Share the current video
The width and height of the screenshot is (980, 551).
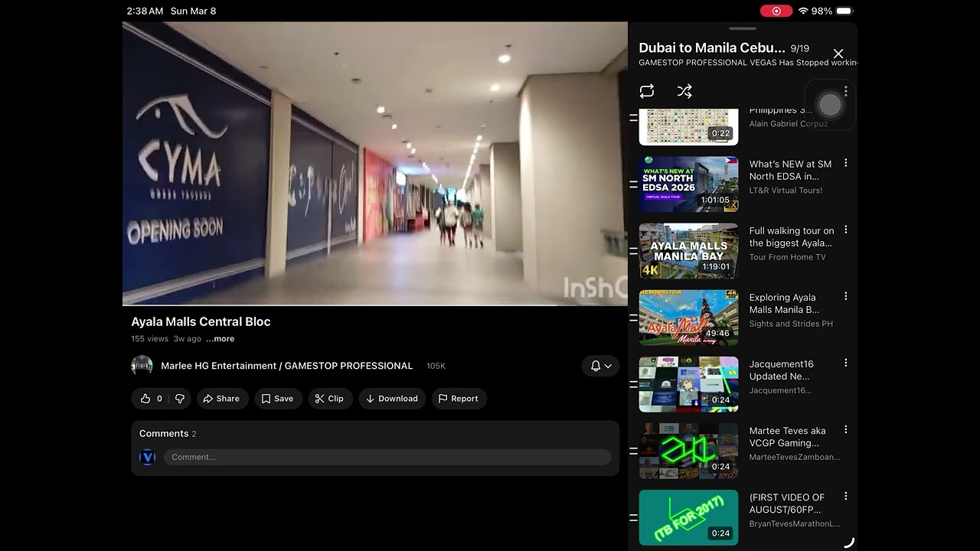(x=221, y=399)
